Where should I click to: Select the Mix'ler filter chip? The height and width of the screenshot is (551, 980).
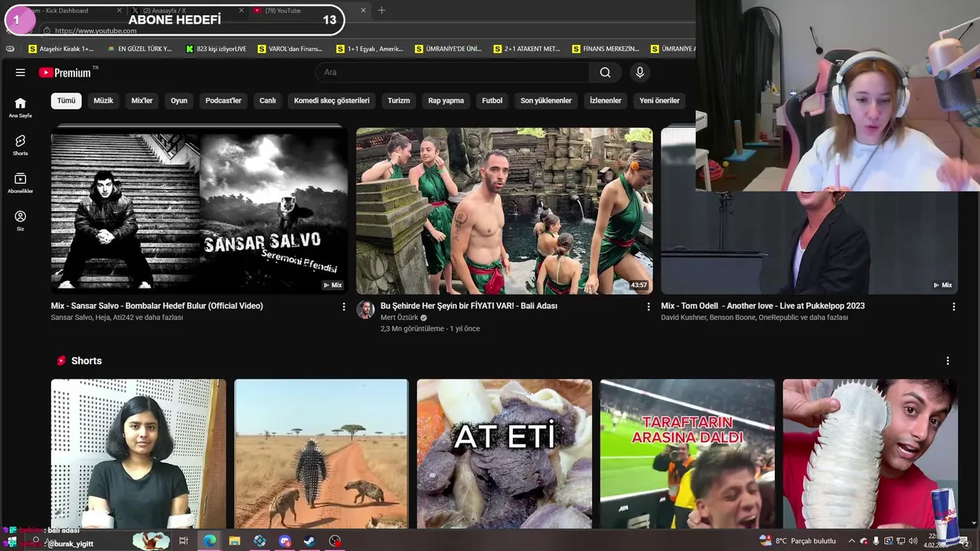(142, 100)
